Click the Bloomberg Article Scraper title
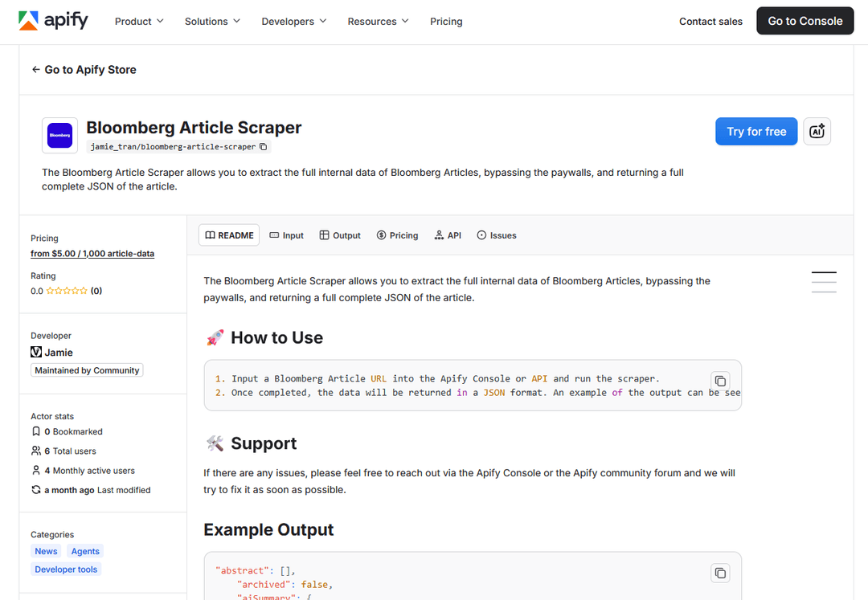The width and height of the screenshot is (868, 600). click(194, 128)
